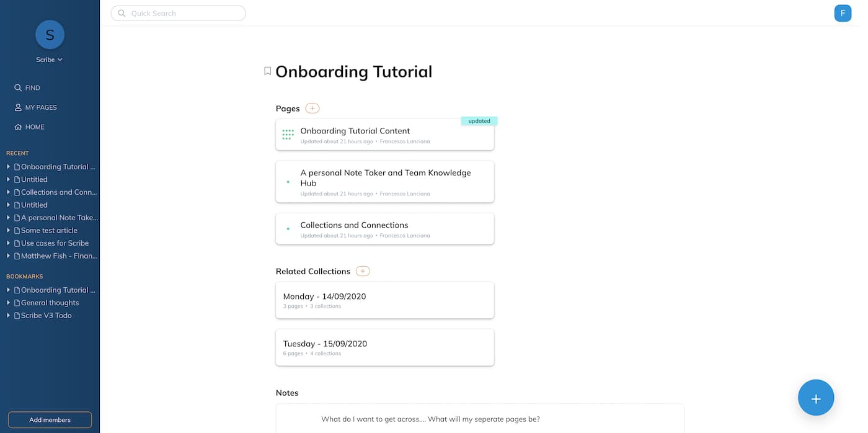Open the F user avatar menu
This screenshot has height=433, width=868.
click(843, 13)
